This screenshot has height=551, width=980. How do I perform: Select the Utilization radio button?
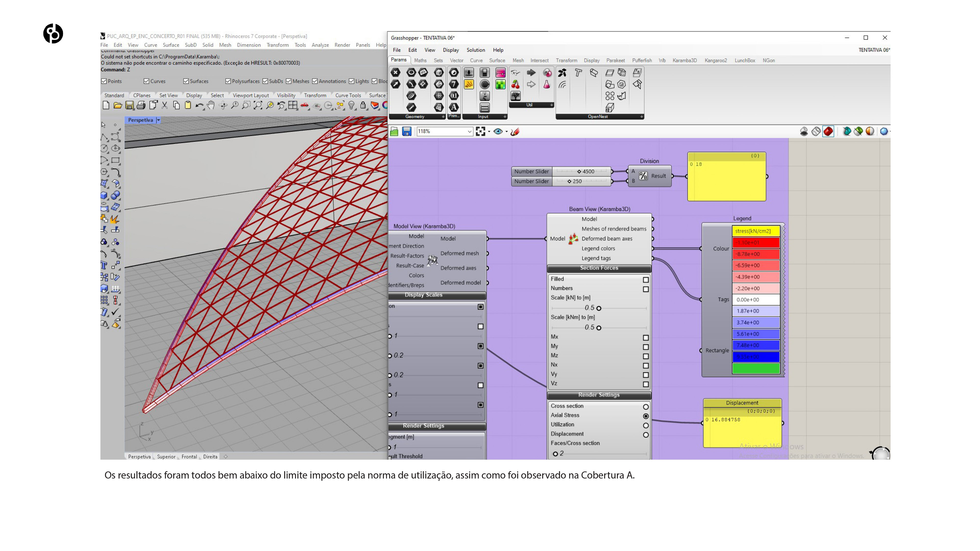(646, 425)
